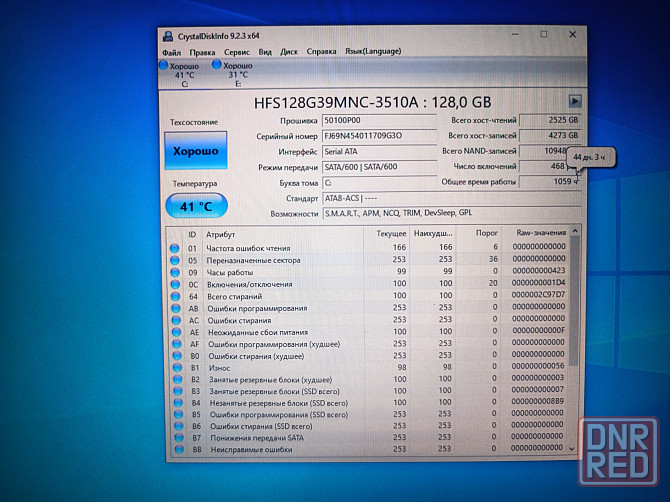
Task: Click total working time value 1059 ч
Action: click(550, 182)
